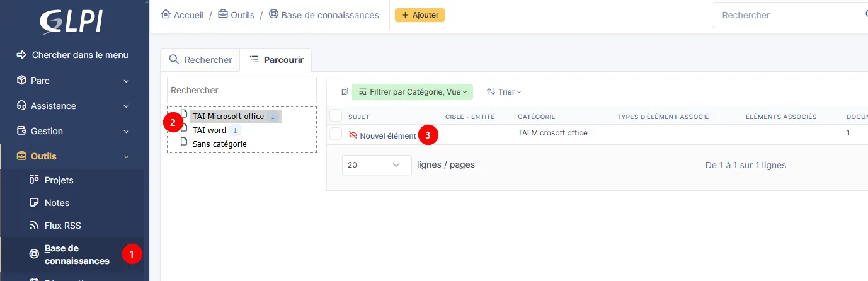Sort by CIBLE - ENTITÉ column

470,117
